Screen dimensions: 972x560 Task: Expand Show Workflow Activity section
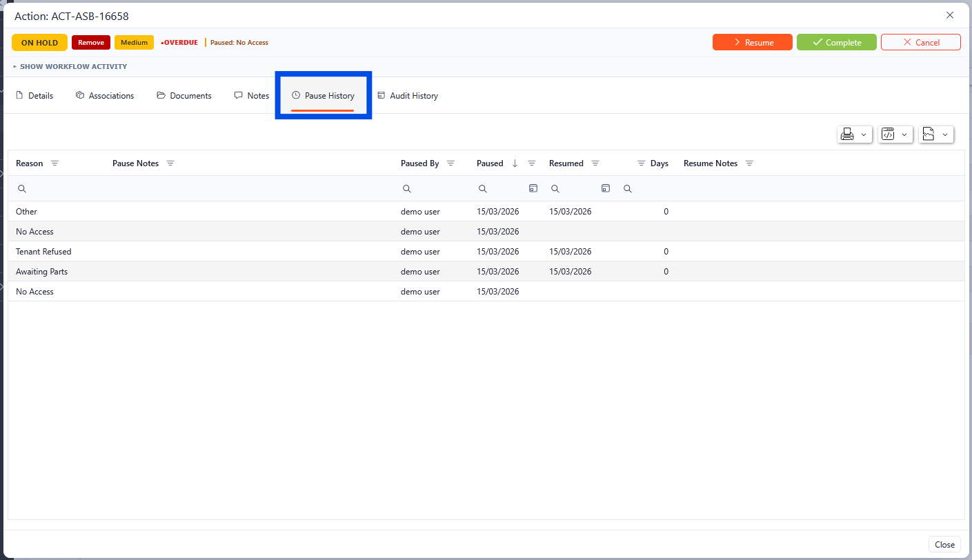tap(70, 67)
